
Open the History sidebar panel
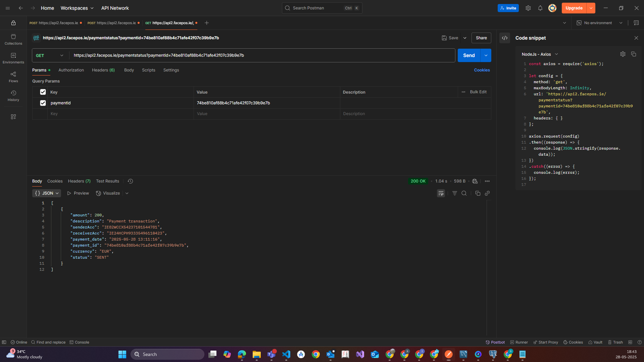pyautogui.click(x=13, y=96)
